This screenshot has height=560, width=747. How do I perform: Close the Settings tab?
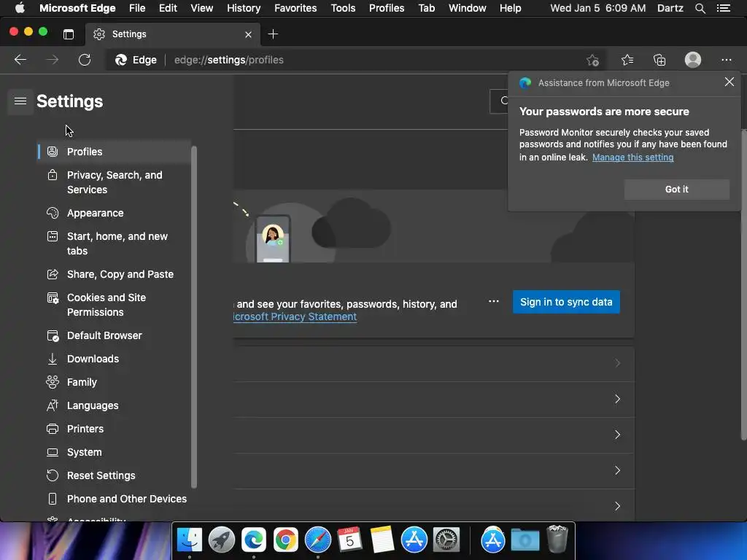tap(248, 34)
